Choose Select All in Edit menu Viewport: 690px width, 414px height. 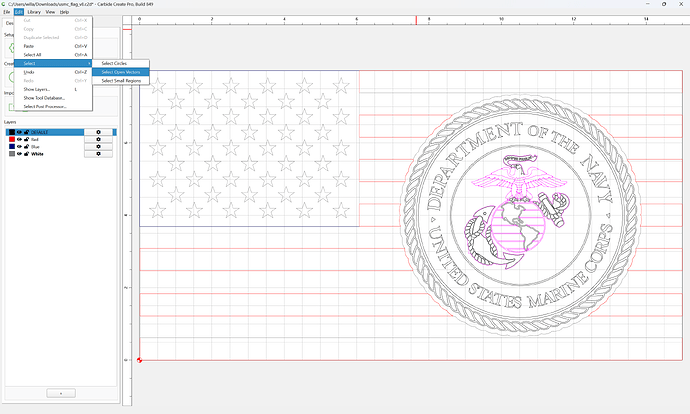[x=53, y=55]
